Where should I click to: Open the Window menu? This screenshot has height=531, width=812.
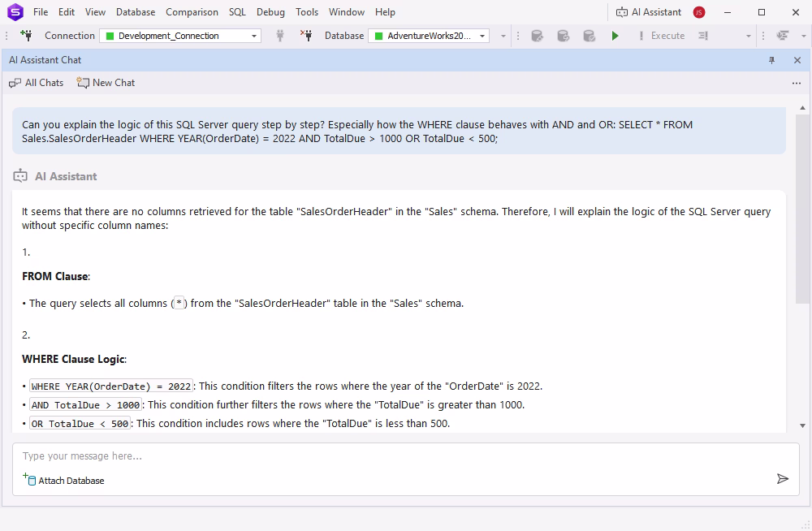point(347,12)
